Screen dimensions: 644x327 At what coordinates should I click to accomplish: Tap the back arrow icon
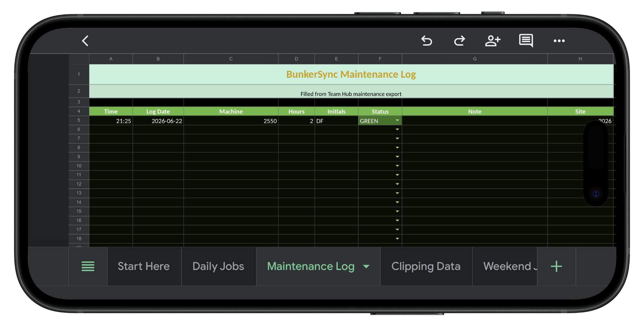pos(85,41)
